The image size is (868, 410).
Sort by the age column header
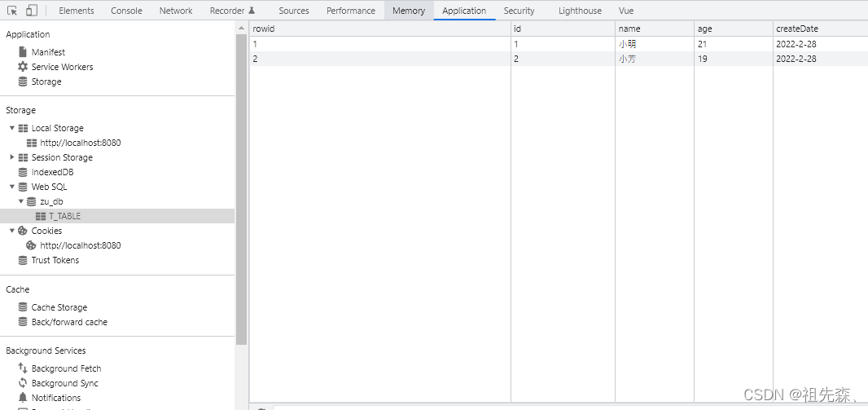734,29
